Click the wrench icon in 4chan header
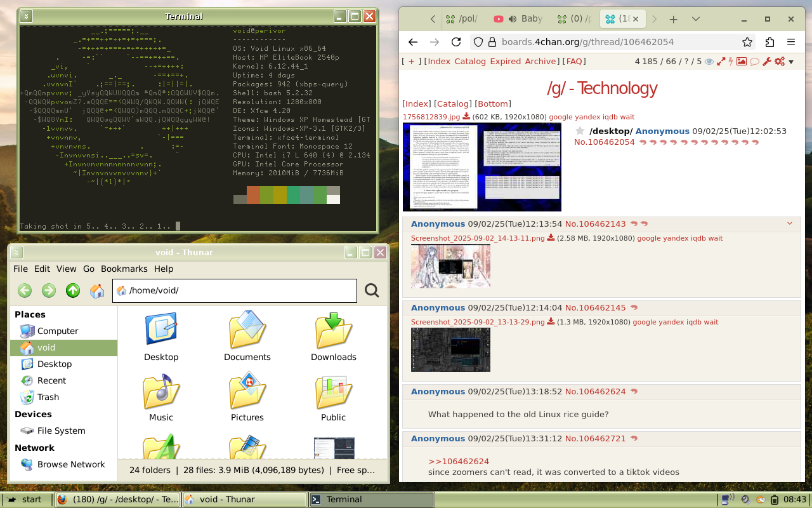The width and height of the screenshot is (812, 508). (x=767, y=62)
